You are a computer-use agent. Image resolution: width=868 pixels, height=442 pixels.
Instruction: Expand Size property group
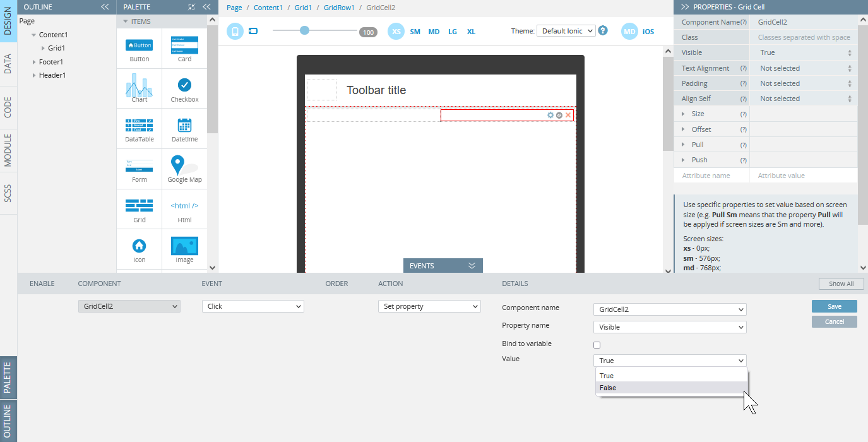pyautogui.click(x=684, y=114)
